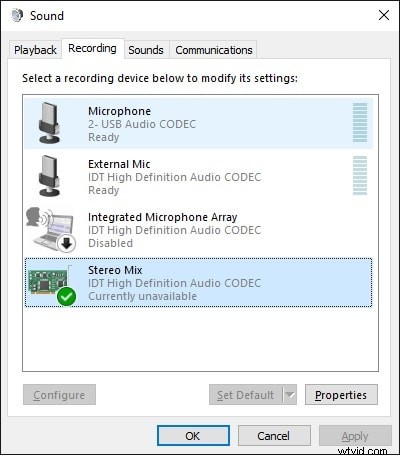Click the Microphone USB device icon
407x461 pixels.
(x=50, y=123)
